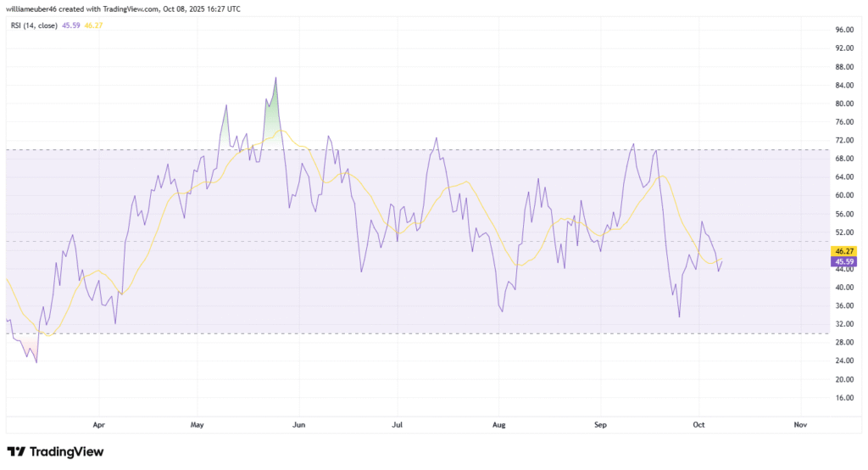Screen dimensions: 868x470
Task: Select the yellow 46.27 price axis tag
Action: (x=843, y=251)
